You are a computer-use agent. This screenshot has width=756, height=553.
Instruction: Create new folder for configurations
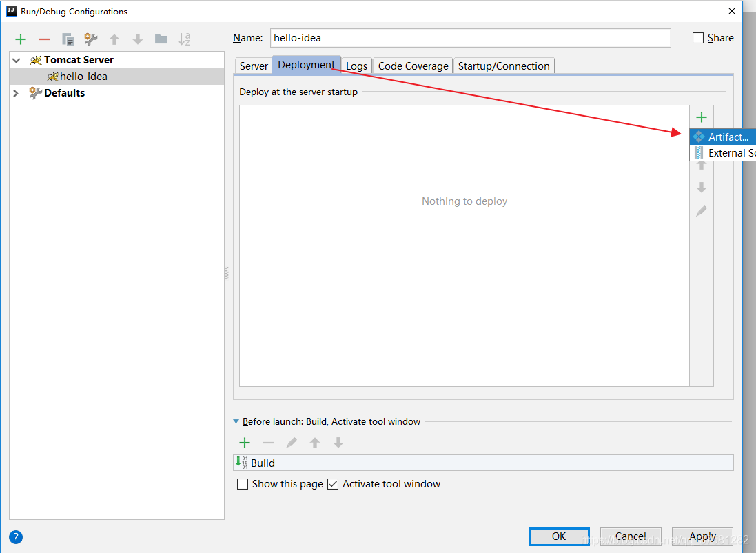coord(161,39)
